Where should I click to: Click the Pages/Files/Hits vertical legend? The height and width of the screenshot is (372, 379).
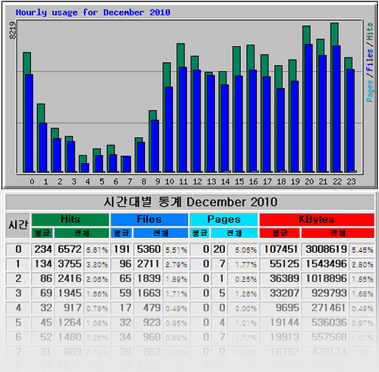click(370, 62)
